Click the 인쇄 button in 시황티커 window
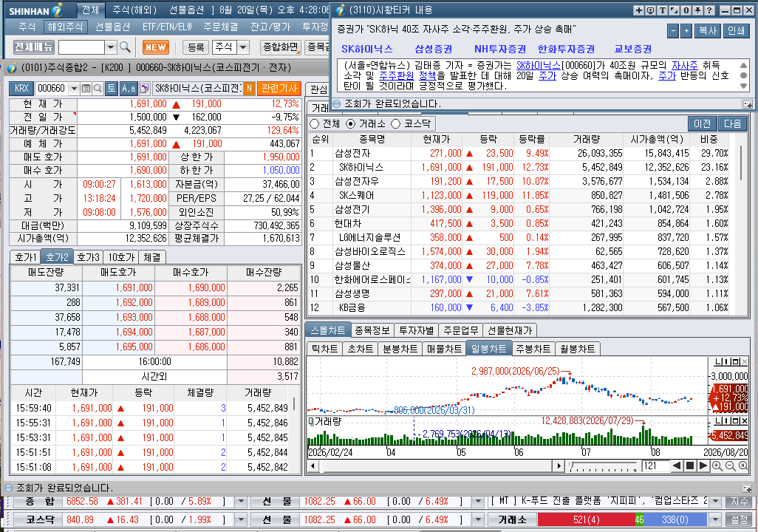Image resolution: width=758 pixels, height=532 pixels. tap(737, 31)
